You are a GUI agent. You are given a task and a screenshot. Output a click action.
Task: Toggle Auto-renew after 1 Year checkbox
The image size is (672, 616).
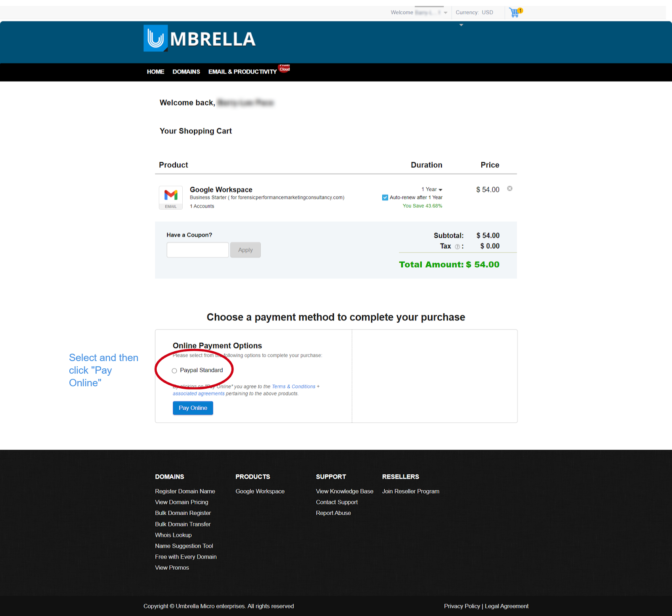[385, 197]
